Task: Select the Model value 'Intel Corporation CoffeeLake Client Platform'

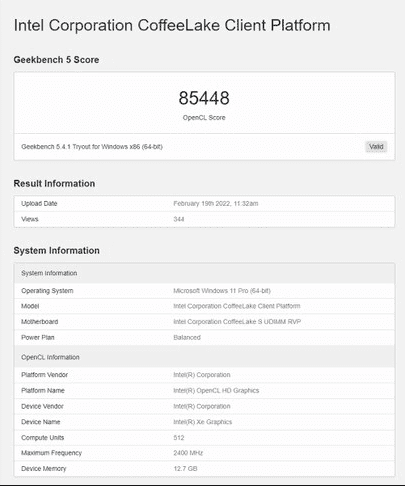Action: (x=237, y=306)
